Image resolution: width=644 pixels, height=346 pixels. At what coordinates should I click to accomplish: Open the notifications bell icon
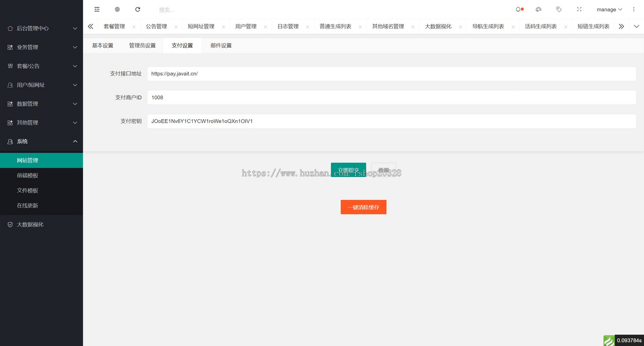click(x=518, y=9)
